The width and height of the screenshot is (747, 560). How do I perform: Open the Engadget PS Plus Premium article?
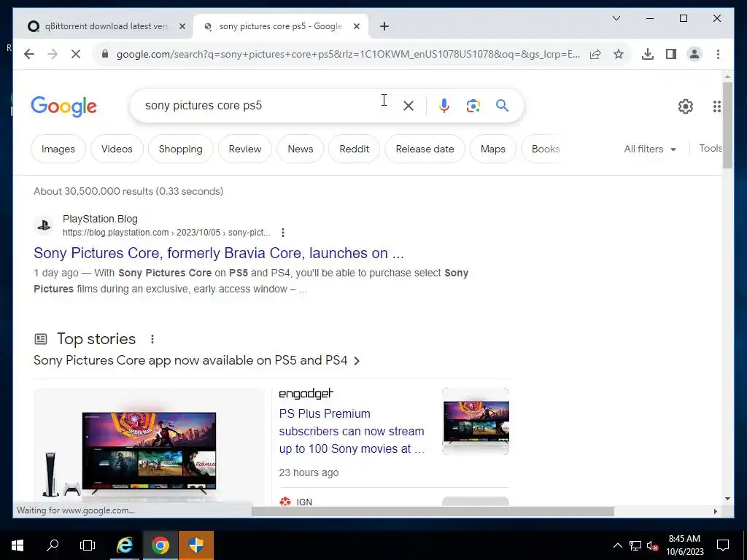tap(352, 432)
